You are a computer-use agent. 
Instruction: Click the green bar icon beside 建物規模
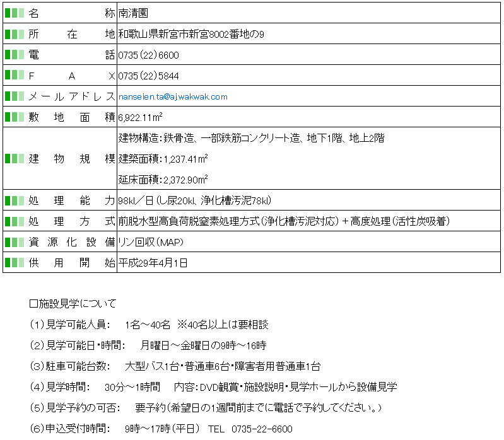click(14, 159)
